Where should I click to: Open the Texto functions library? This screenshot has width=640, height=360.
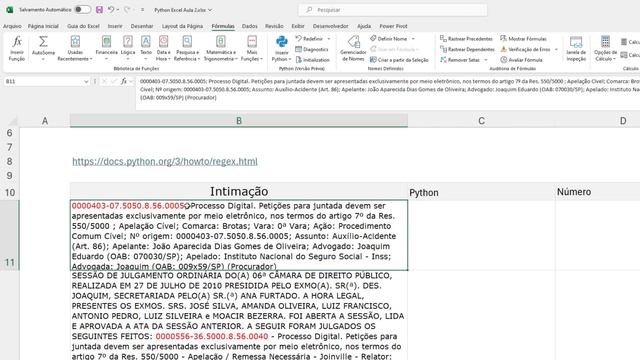point(146,48)
